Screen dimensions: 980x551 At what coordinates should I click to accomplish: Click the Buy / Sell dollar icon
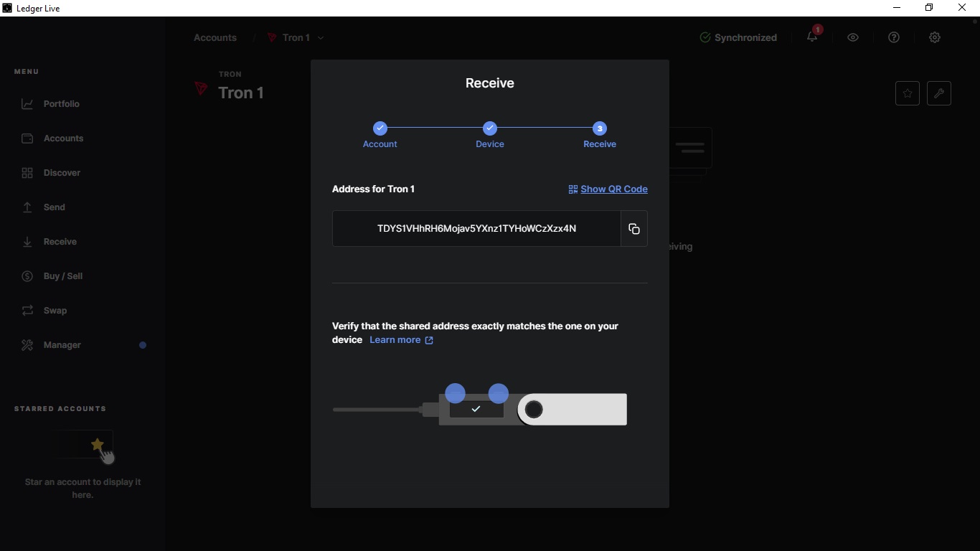(x=27, y=276)
